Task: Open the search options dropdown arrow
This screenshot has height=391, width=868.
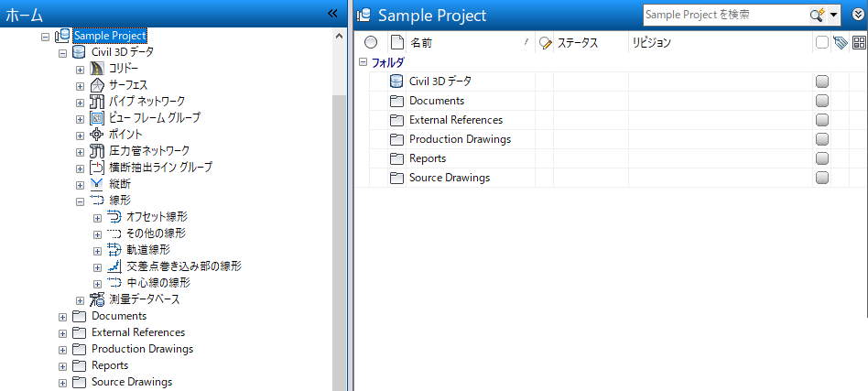Action: click(834, 16)
